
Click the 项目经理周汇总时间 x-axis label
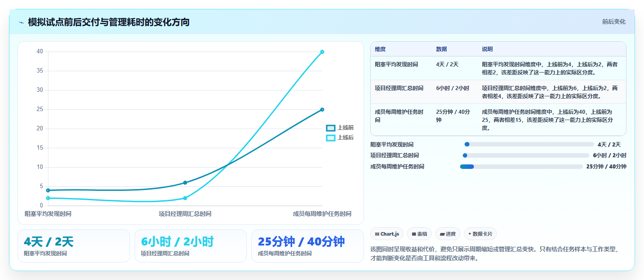pos(185,214)
